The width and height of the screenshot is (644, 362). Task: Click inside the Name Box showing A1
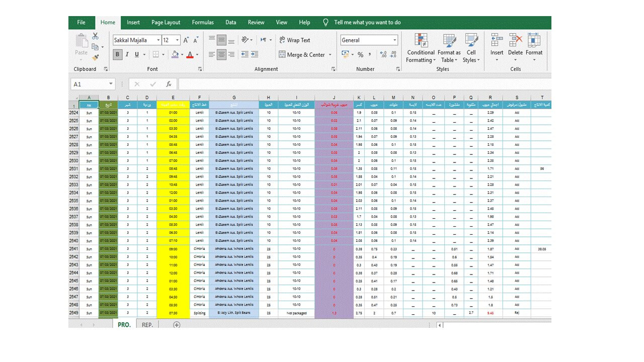pos(89,84)
